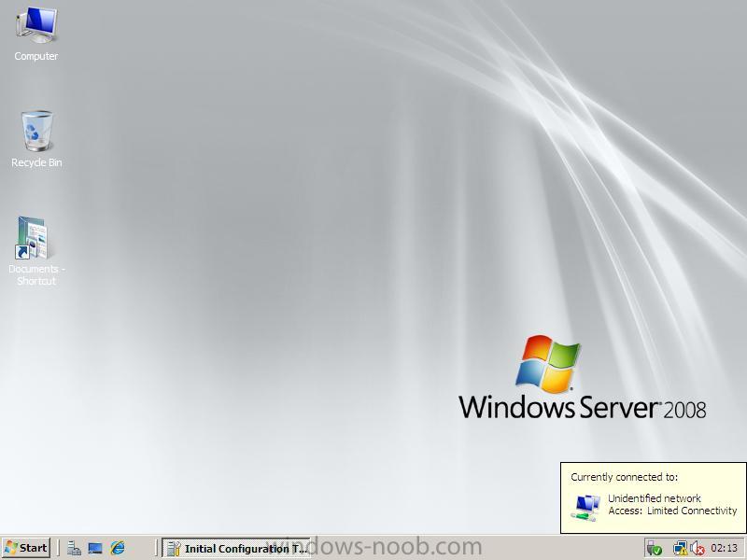Viewport: 747px width, 560px height.
Task: Open the Start menu
Action: click(x=26, y=548)
